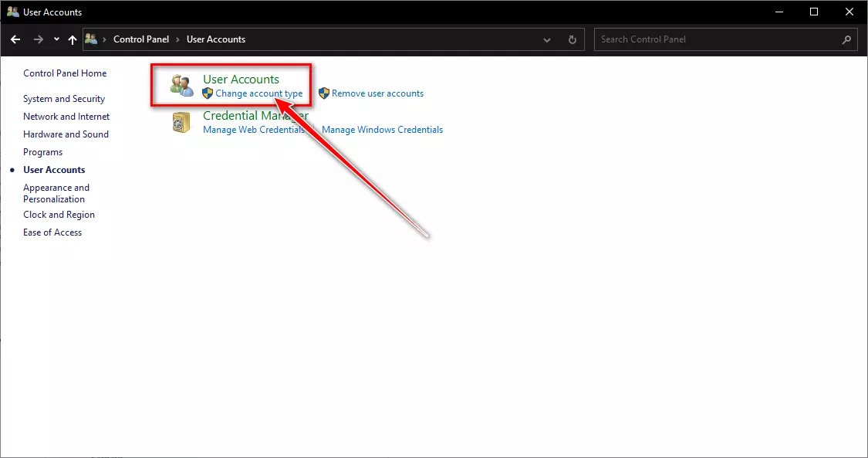
Task: Open Programs category
Action: click(x=42, y=152)
